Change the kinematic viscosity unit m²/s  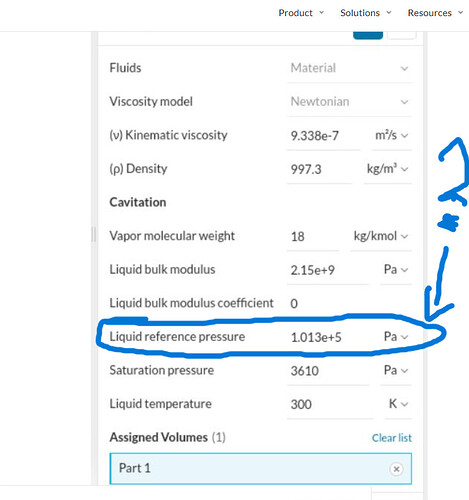pos(391,136)
